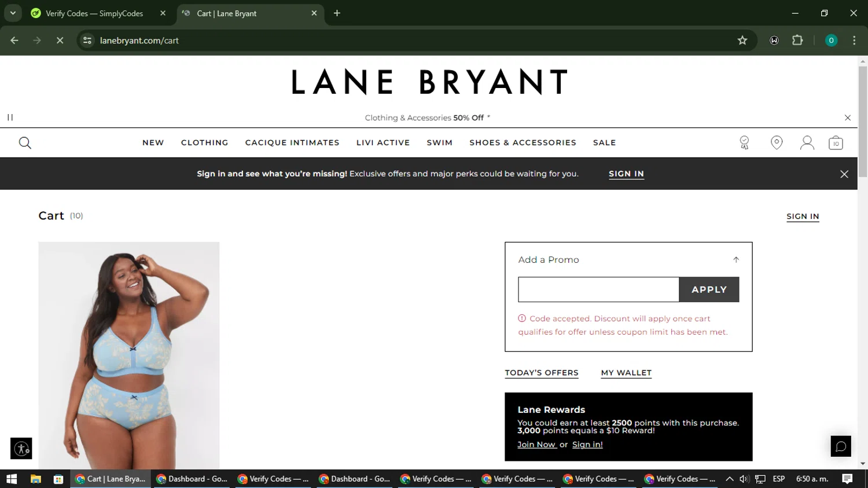Image resolution: width=868 pixels, height=488 pixels.
Task: Click the Lane Bryant logo
Action: (429, 82)
